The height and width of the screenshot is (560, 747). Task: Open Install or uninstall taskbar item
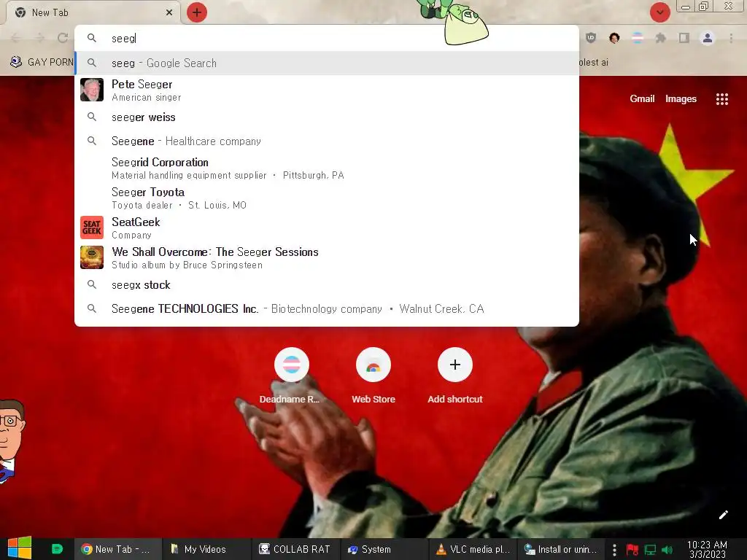click(x=561, y=549)
